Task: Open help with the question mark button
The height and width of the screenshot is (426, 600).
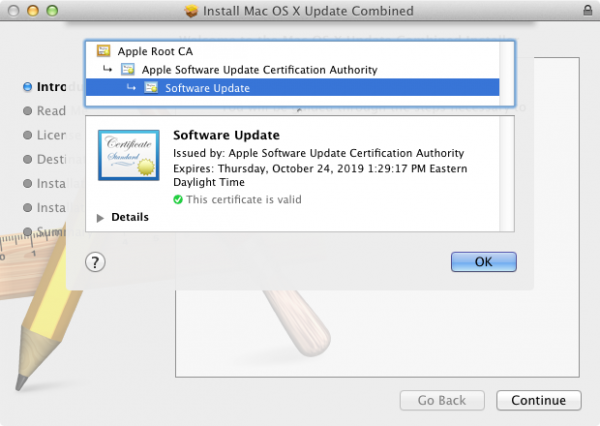Action: click(95, 262)
